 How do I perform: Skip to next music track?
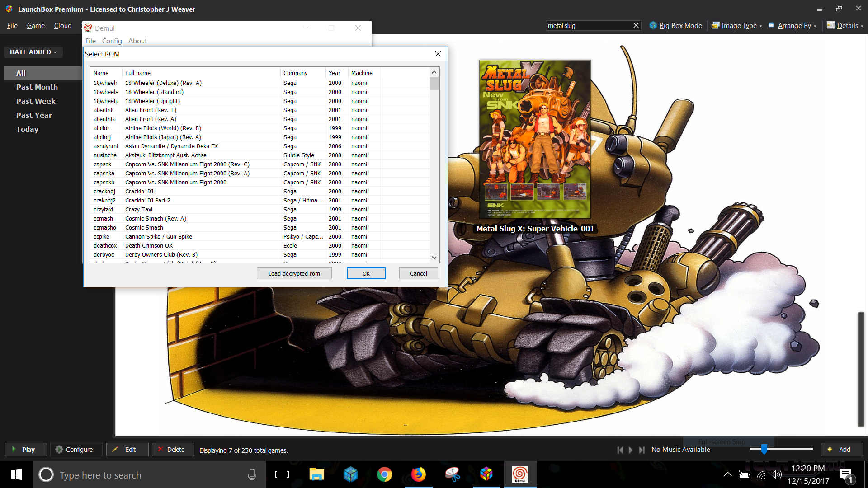coord(642,450)
